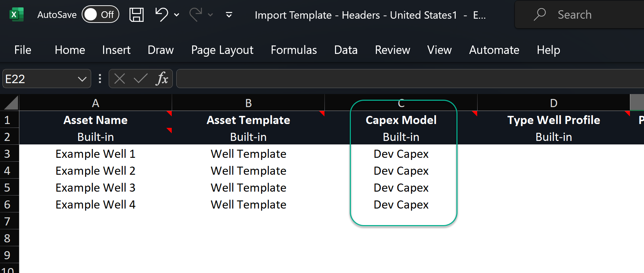Click the Undo arrow icon
The image size is (644, 273).
point(162,15)
